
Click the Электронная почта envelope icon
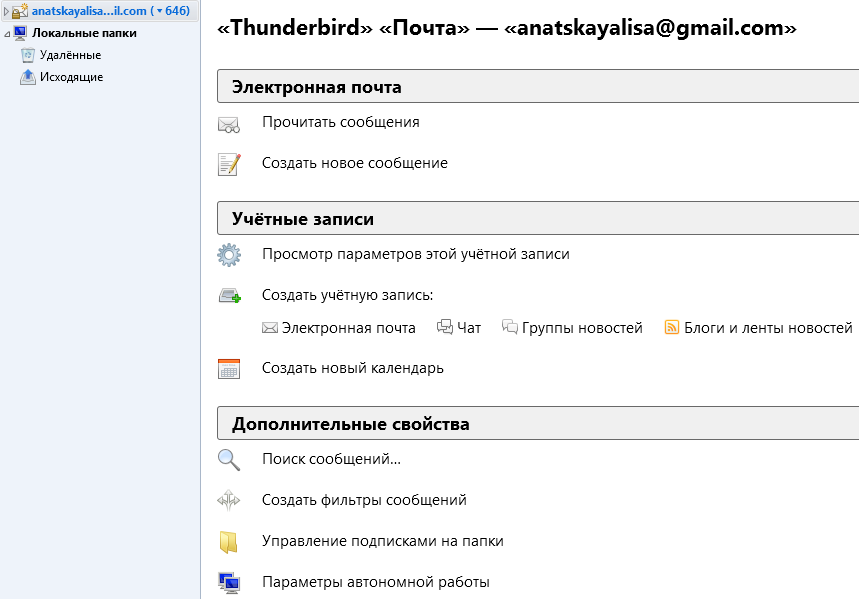pos(270,328)
